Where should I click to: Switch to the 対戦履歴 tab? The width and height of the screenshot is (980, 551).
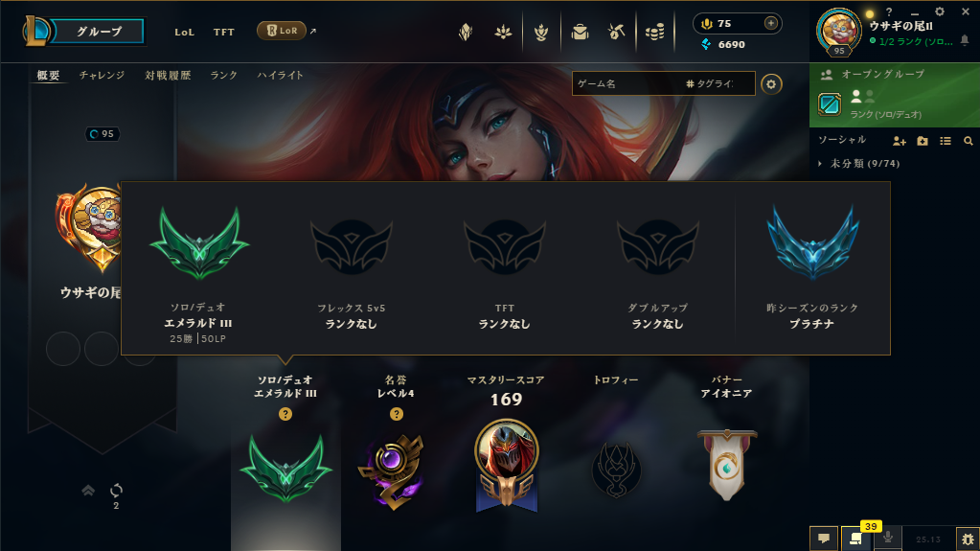[168, 75]
